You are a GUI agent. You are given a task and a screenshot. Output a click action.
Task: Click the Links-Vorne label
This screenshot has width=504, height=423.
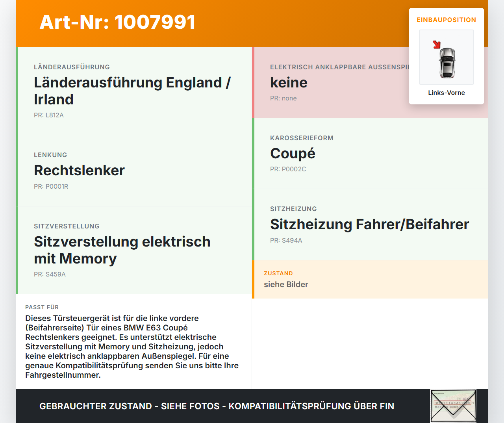pos(446,93)
